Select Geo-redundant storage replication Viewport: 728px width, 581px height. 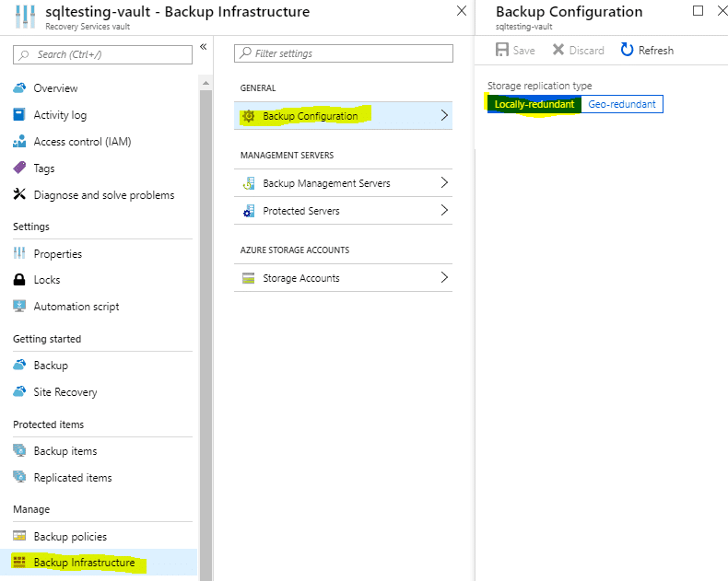[x=622, y=104]
